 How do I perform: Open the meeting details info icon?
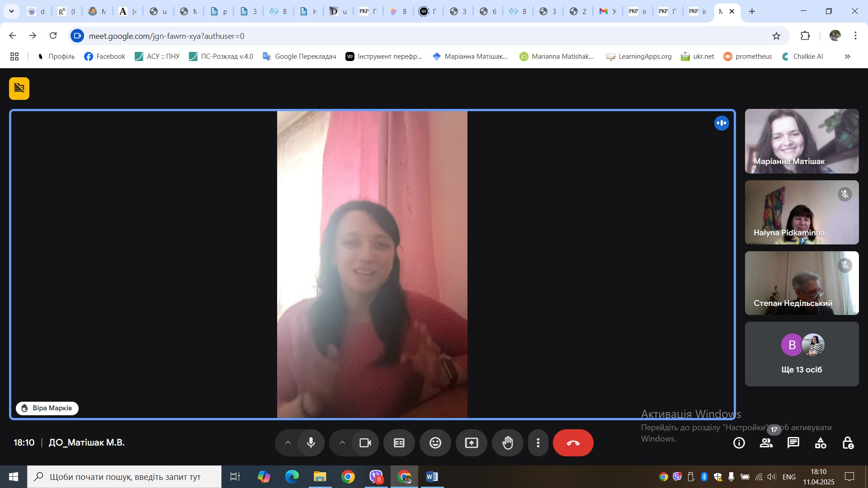coord(739,443)
